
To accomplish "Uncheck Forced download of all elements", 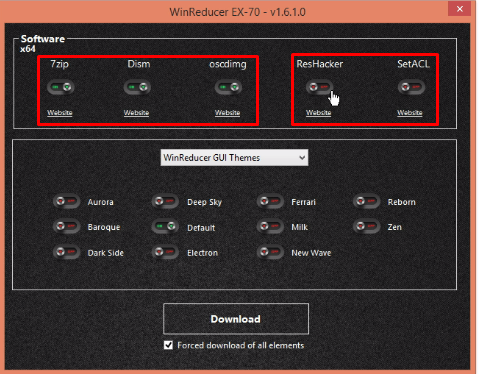I will coord(168,345).
